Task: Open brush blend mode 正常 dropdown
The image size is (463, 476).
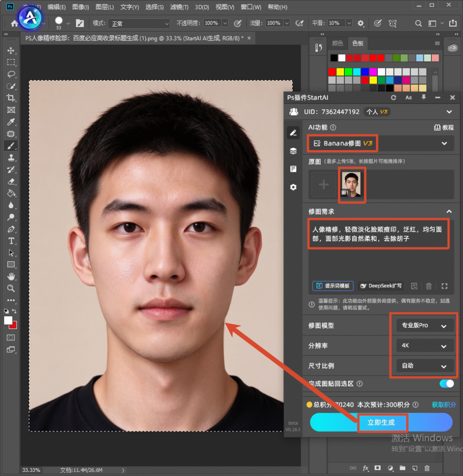Action: (x=139, y=23)
